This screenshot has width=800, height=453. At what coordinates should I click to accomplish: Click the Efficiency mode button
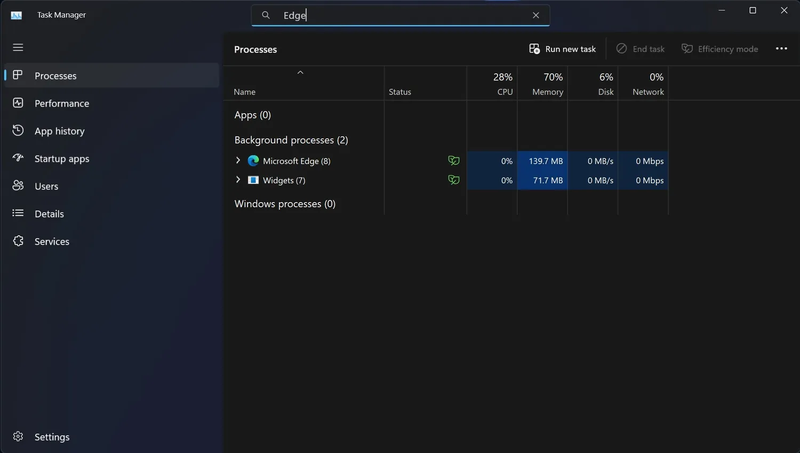point(720,49)
